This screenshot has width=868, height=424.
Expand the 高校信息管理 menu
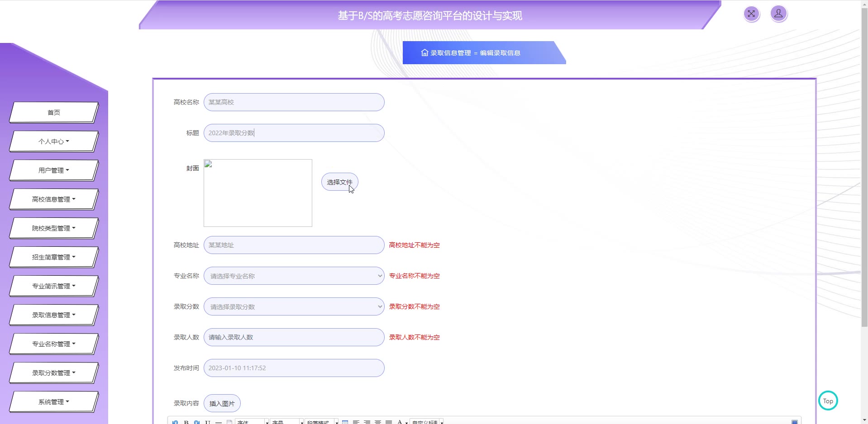[x=54, y=199]
